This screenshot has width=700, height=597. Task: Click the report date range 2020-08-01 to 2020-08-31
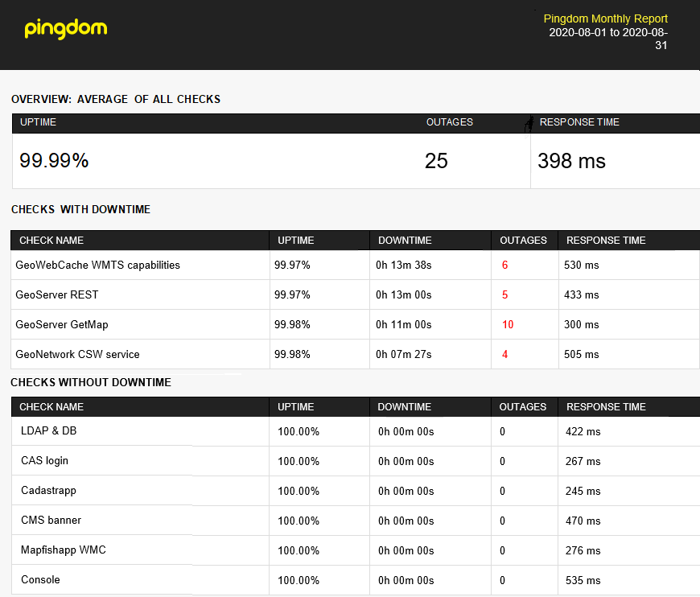608,39
